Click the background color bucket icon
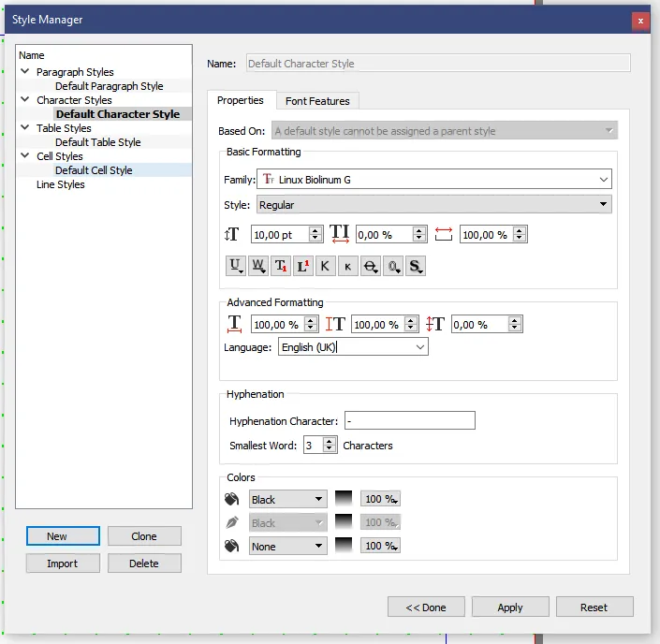This screenshot has width=660, height=644. coord(231,546)
